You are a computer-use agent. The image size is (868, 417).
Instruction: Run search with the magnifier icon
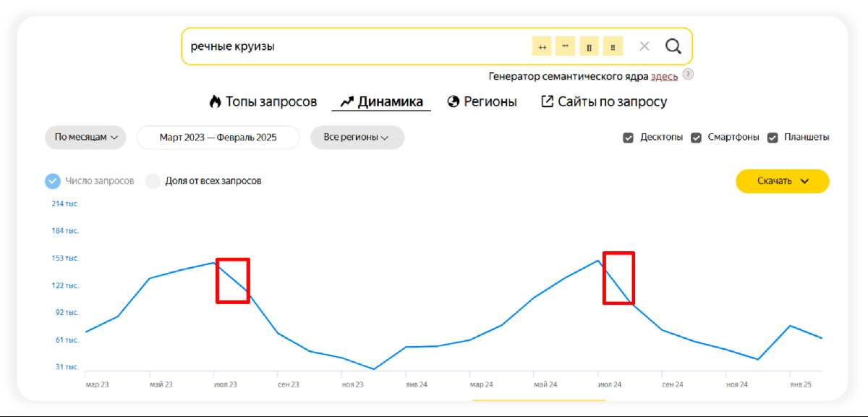point(673,46)
